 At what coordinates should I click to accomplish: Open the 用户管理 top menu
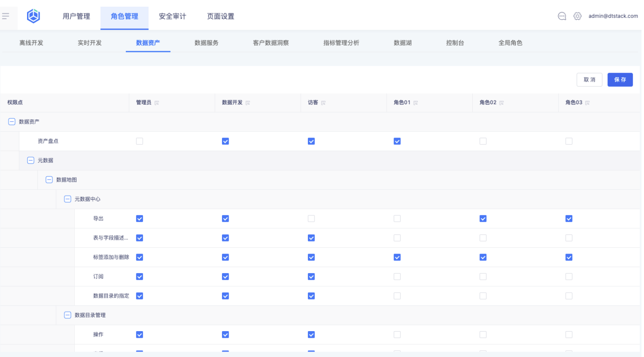[x=76, y=16]
